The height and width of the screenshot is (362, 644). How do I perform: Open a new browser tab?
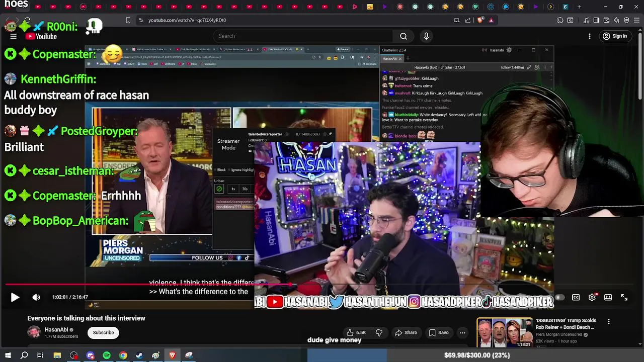point(579,7)
